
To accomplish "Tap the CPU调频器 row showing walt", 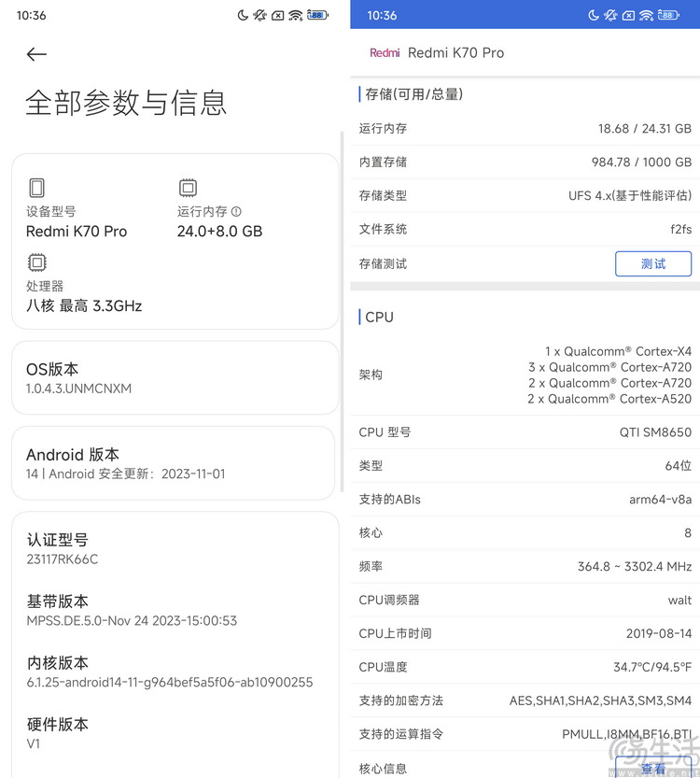I will click(525, 600).
